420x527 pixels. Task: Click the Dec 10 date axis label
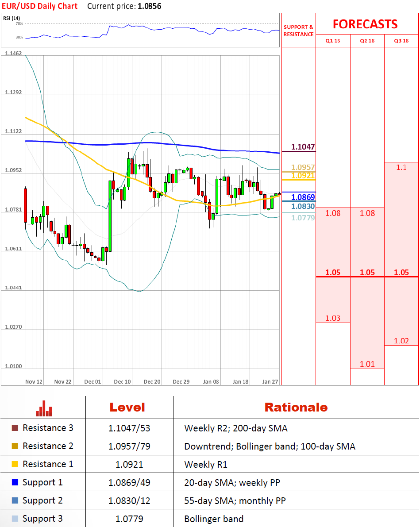click(x=123, y=381)
